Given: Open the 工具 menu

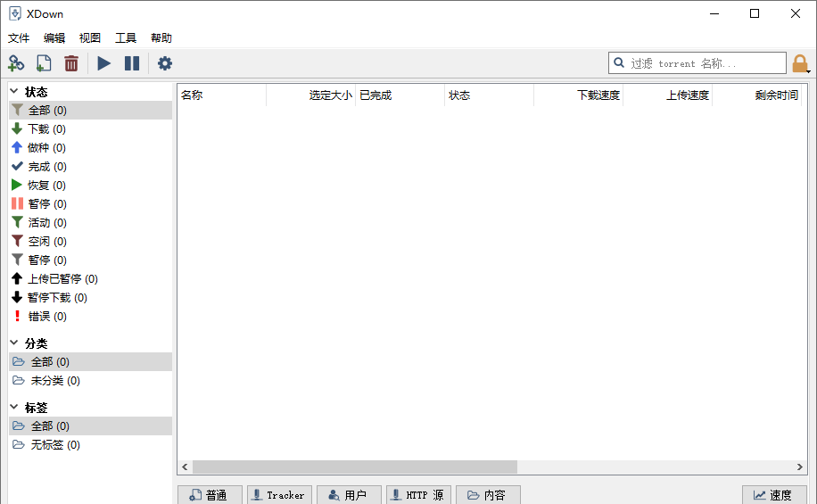Looking at the screenshot, I should [126, 38].
